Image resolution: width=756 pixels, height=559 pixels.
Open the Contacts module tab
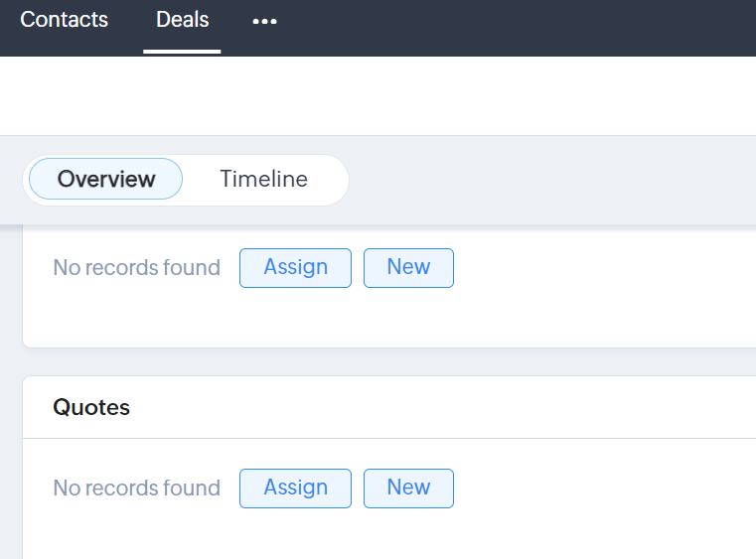65,20
